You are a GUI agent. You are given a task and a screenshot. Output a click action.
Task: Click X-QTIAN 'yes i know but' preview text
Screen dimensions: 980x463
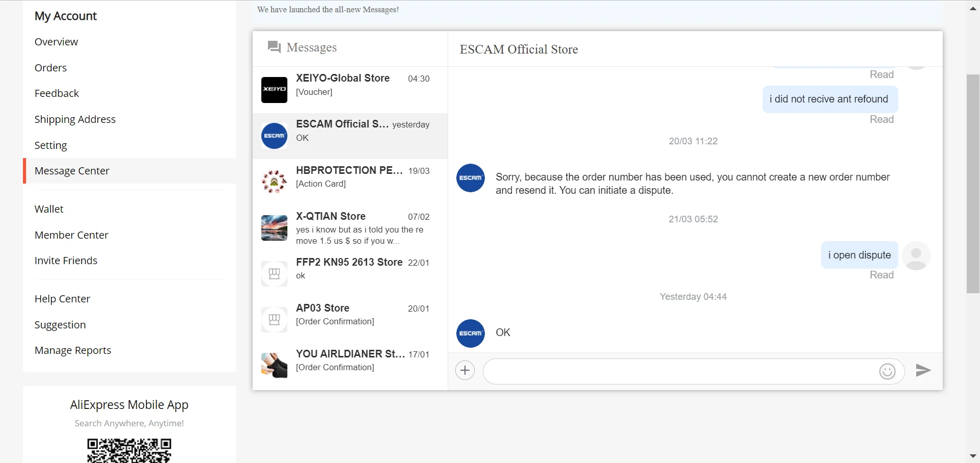(x=360, y=235)
